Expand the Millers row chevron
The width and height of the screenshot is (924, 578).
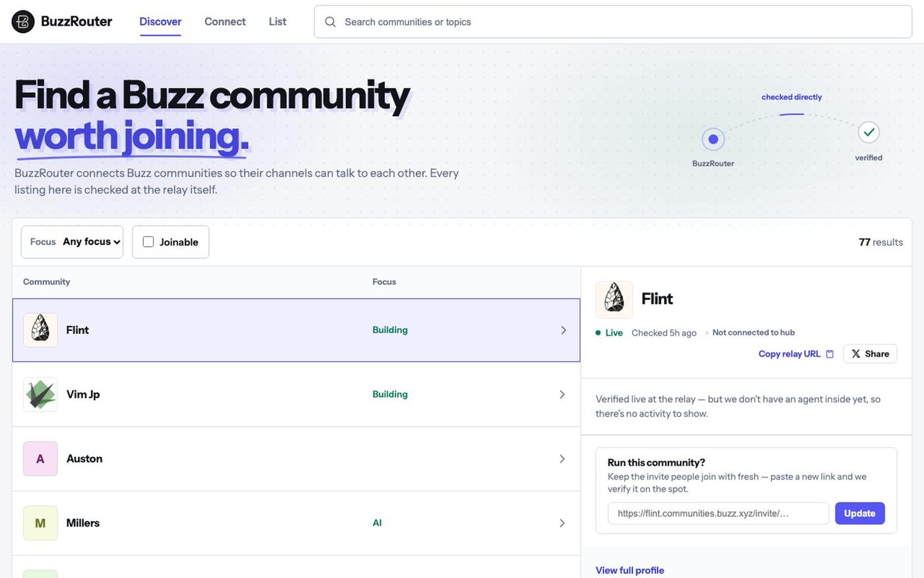562,523
